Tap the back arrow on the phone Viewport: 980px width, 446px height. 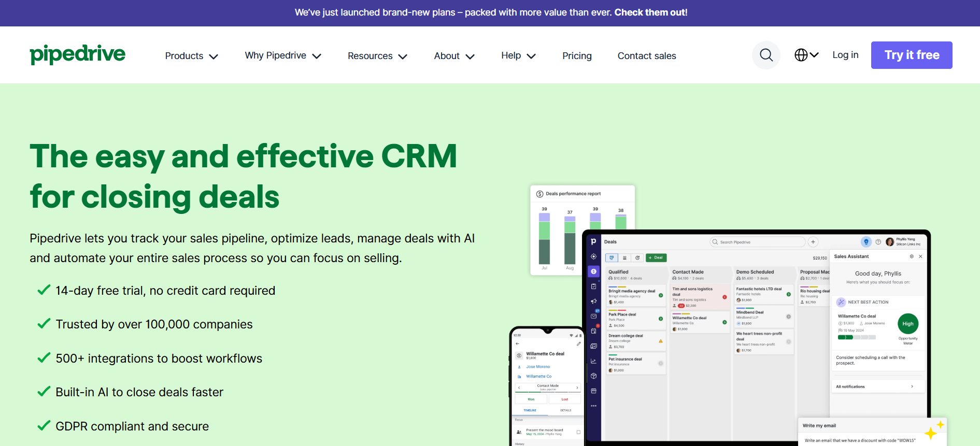click(517, 343)
